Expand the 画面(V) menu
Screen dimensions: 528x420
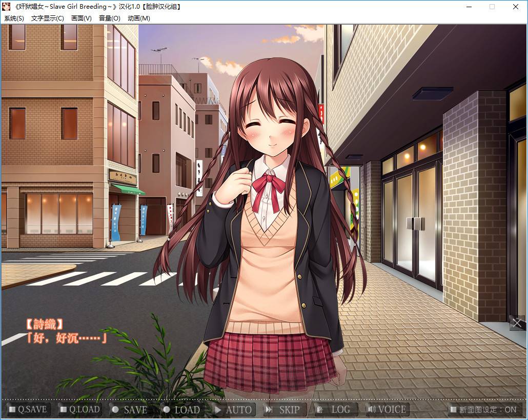coord(81,18)
